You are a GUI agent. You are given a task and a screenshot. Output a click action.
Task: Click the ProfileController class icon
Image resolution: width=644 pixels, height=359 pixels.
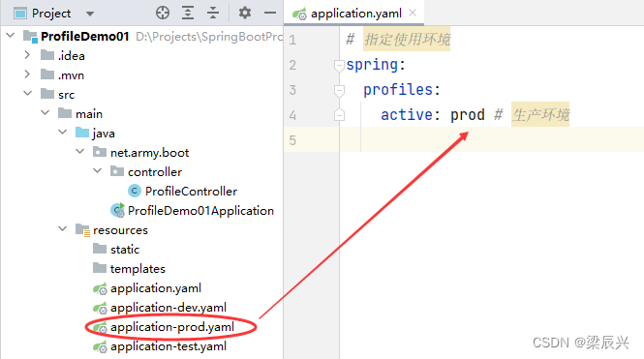pyautogui.click(x=135, y=191)
